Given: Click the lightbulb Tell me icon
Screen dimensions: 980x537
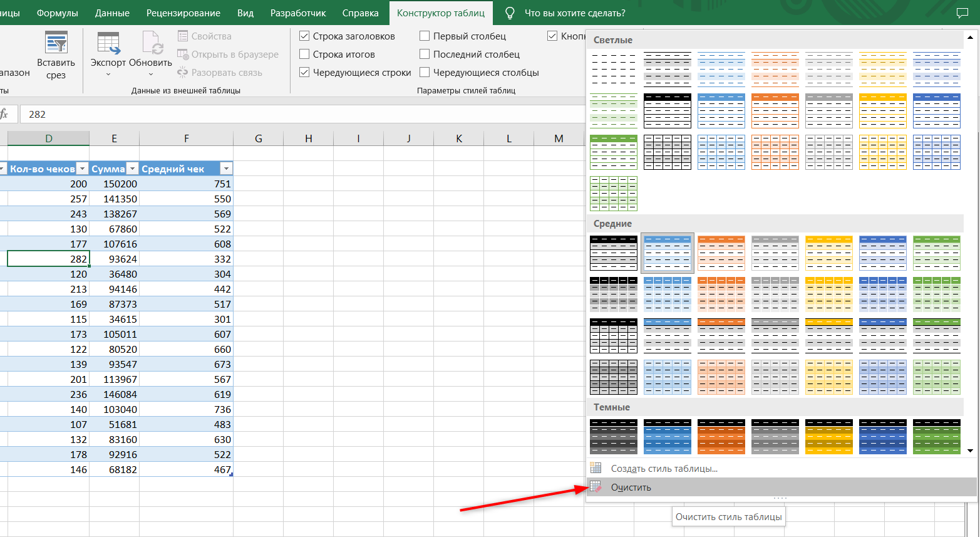Looking at the screenshot, I should [x=510, y=13].
